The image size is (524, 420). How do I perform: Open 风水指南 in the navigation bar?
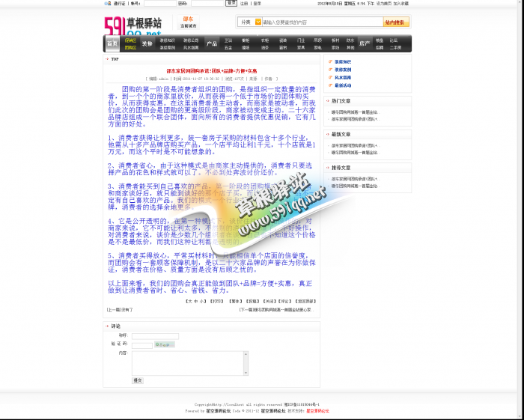tap(191, 48)
